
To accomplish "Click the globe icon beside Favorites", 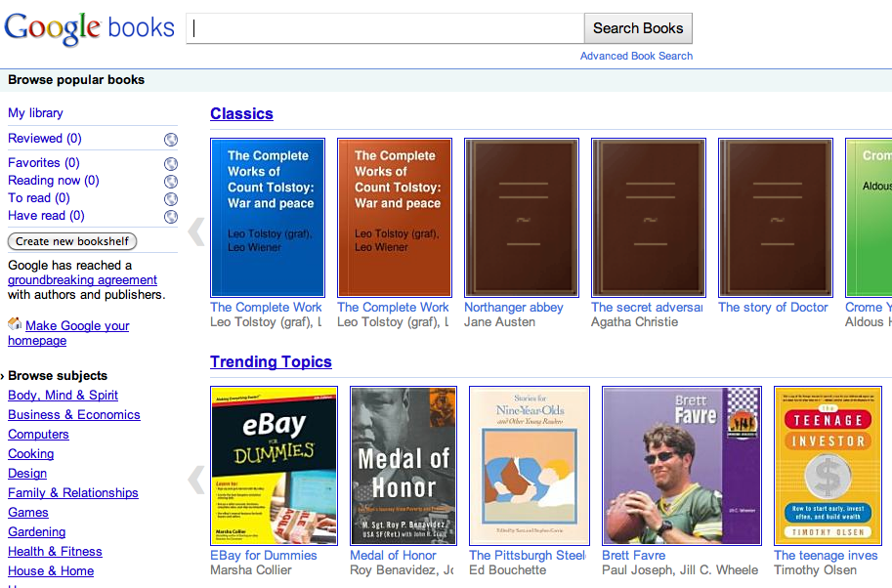I will point(171,164).
